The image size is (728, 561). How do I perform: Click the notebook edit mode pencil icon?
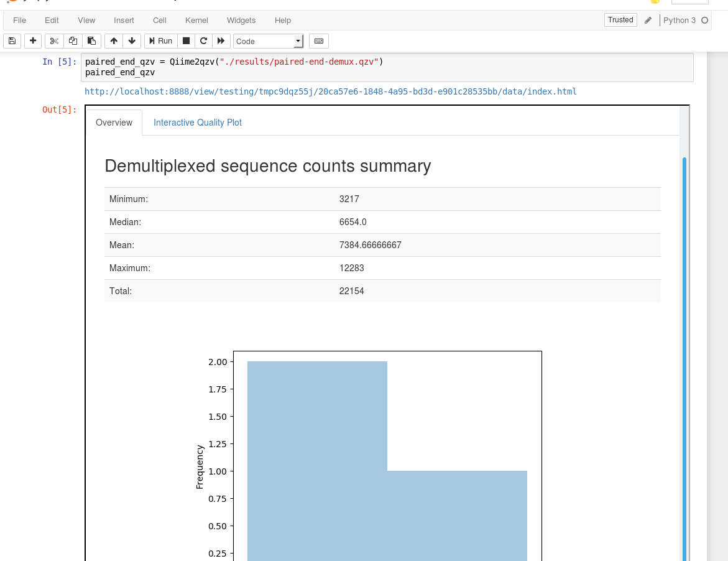pos(648,20)
